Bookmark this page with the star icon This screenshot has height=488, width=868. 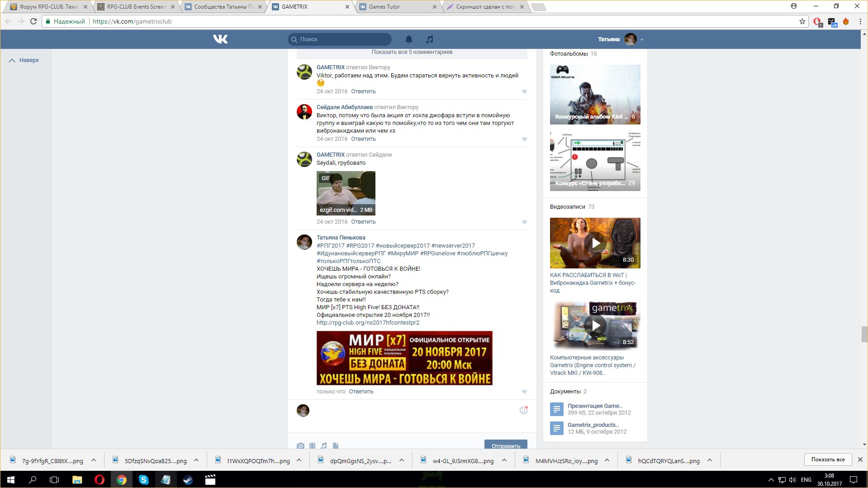tap(802, 21)
